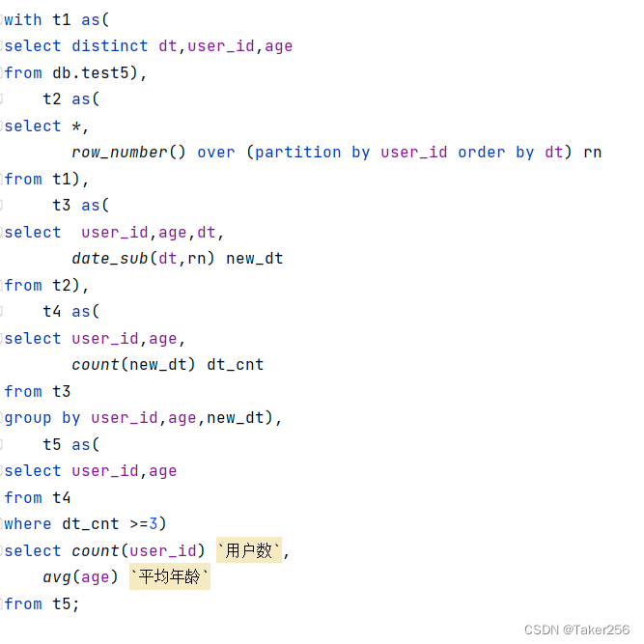Click the 'over' keyword

(x=216, y=153)
